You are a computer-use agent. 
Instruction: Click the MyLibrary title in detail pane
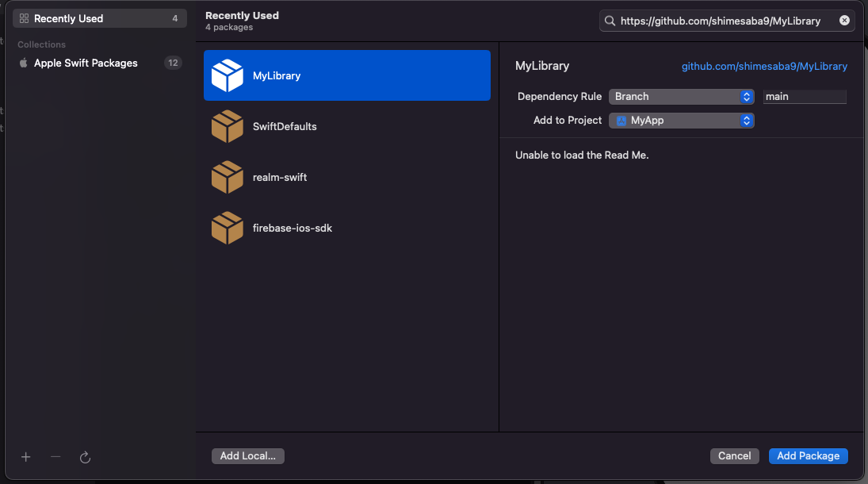542,66
